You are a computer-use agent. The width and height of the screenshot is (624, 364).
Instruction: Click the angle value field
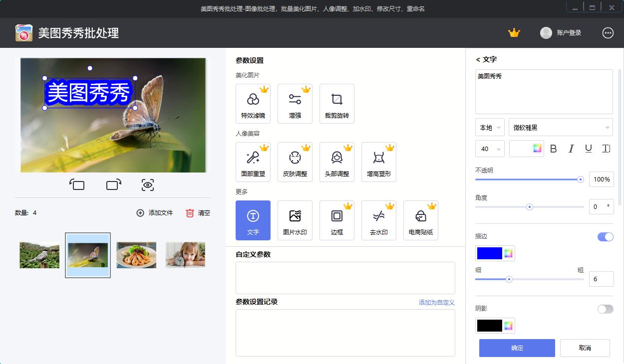click(x=602, y=207)
